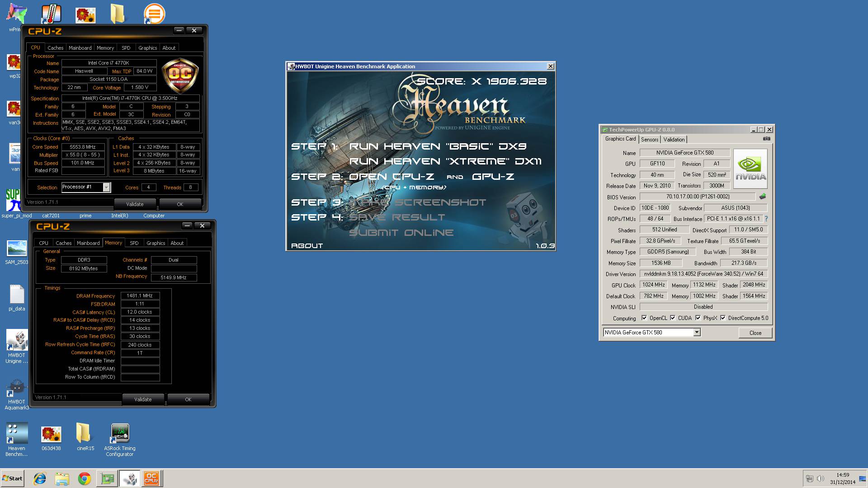Click the GPU-Z Driver Version field

click(x=703, y=274)
